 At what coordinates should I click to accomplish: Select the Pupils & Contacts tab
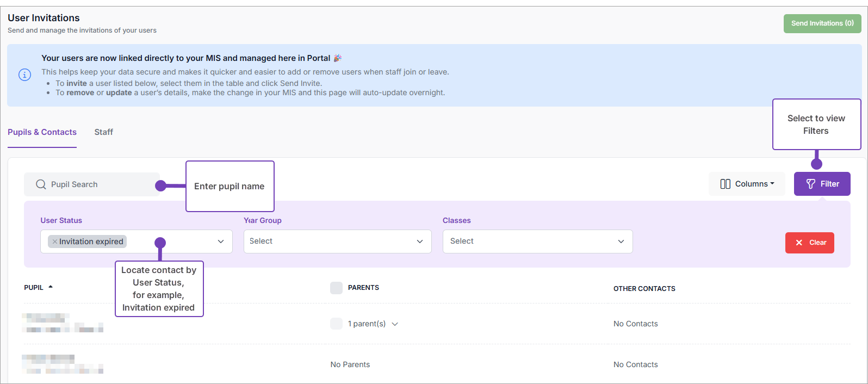tap(42, 132)
